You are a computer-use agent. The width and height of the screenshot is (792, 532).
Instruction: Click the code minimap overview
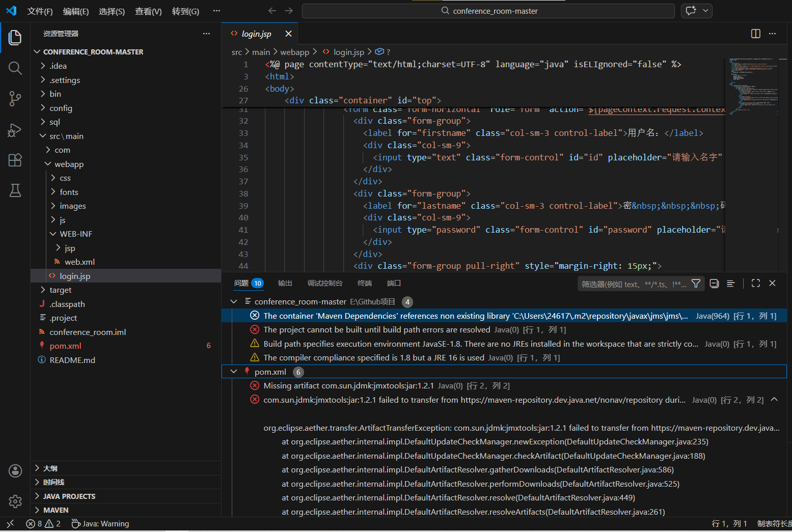coord(753,86)
